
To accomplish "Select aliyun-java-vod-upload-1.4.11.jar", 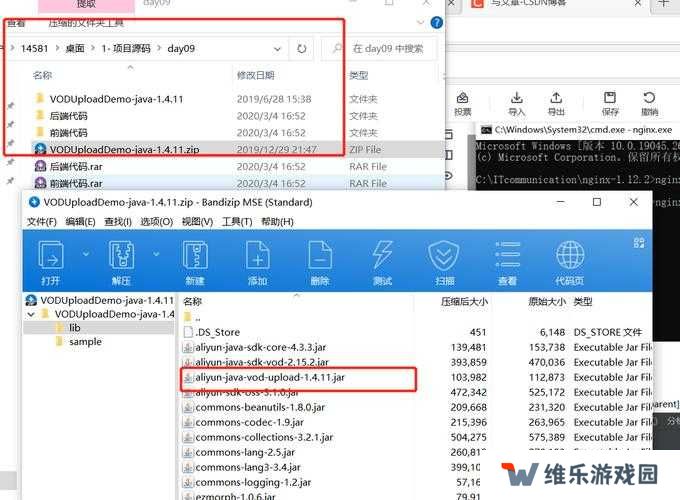I will [270, 377].
